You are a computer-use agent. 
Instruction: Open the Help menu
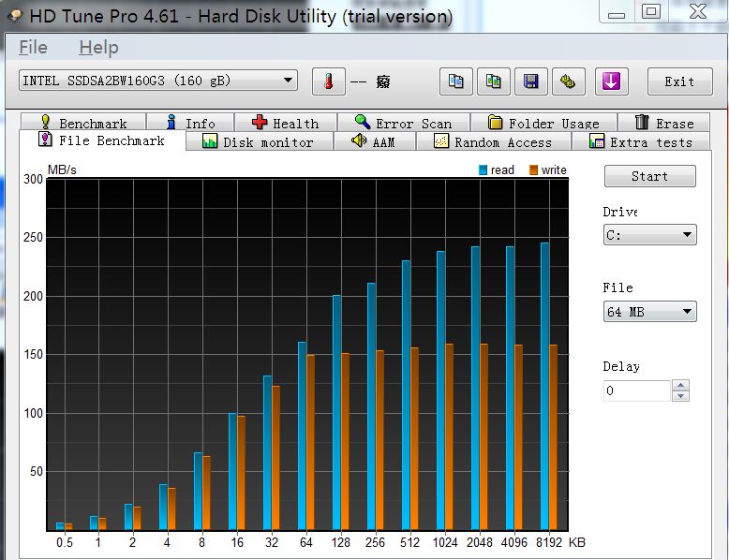point(98,48)
